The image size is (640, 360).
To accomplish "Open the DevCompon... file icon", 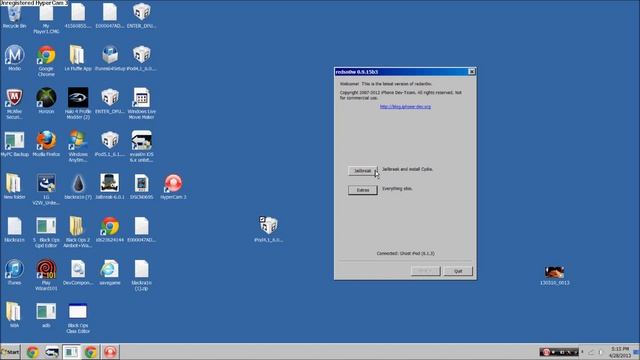I will point(78,272).
